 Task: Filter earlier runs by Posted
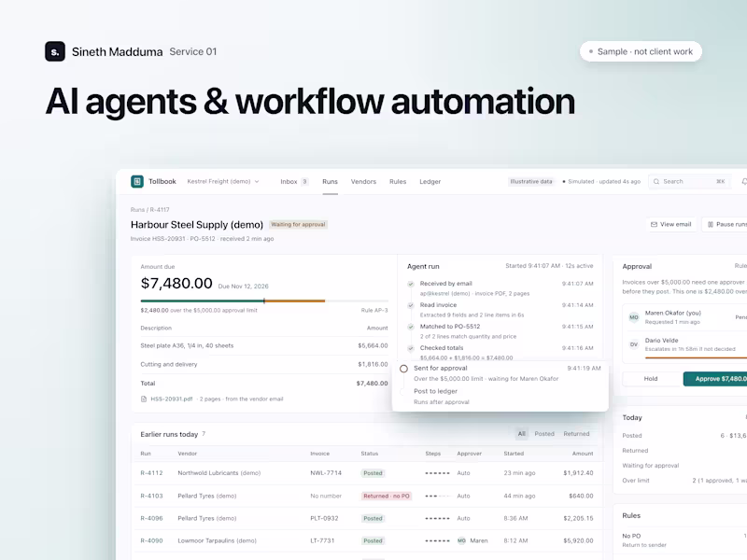pos(544,434)
